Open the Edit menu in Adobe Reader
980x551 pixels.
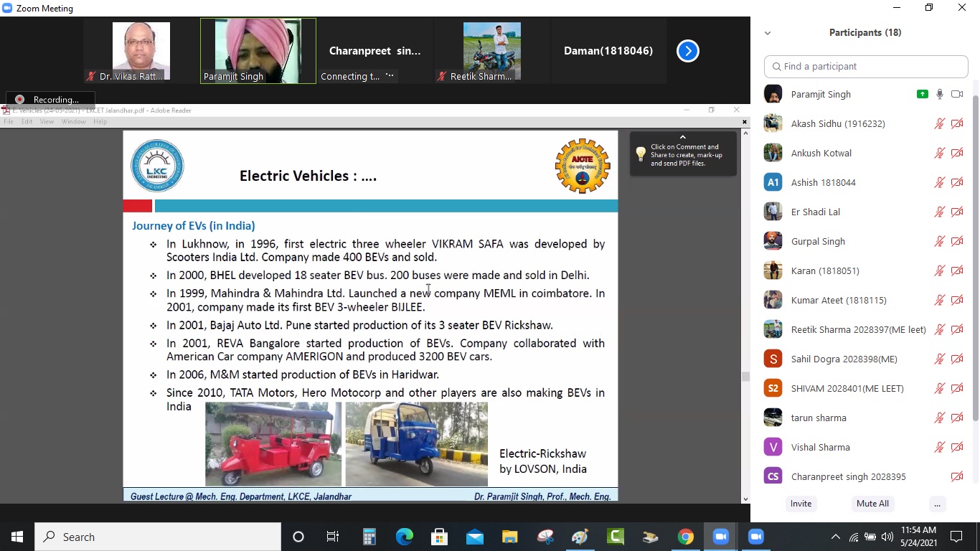pyautogui.click(x=27, y=122)
